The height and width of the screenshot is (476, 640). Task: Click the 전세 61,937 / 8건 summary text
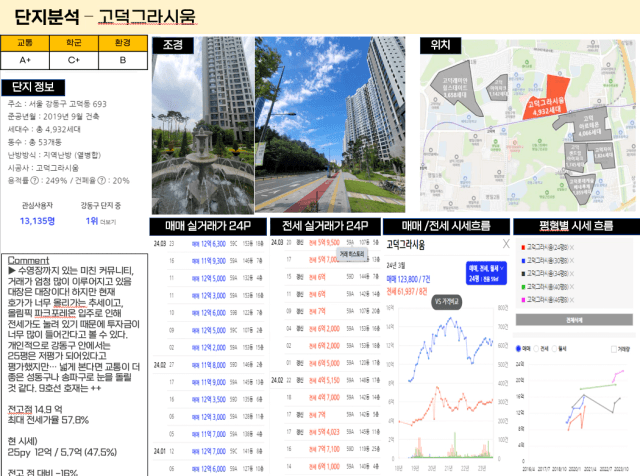pos(407,291)
